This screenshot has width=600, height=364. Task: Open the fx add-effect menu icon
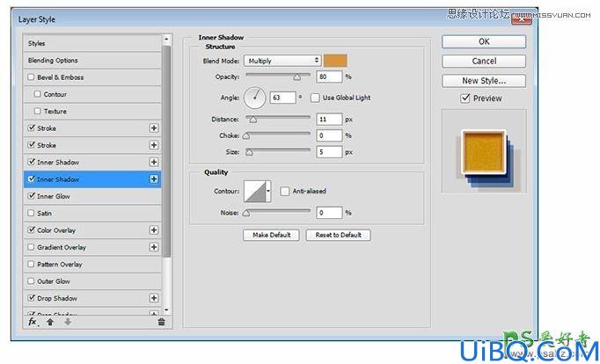coord(33,322)
